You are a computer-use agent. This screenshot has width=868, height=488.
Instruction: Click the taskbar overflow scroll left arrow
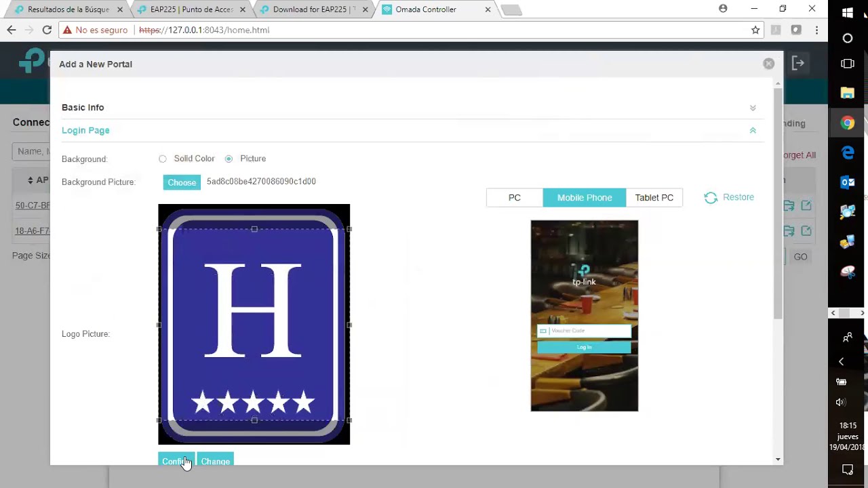[x=833, y=313]
